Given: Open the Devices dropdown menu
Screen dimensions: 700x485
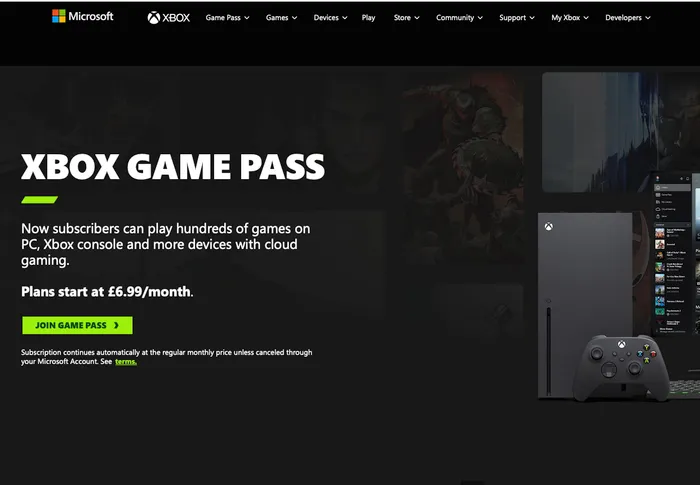Looking at the screenshot, I should [330, 18].
